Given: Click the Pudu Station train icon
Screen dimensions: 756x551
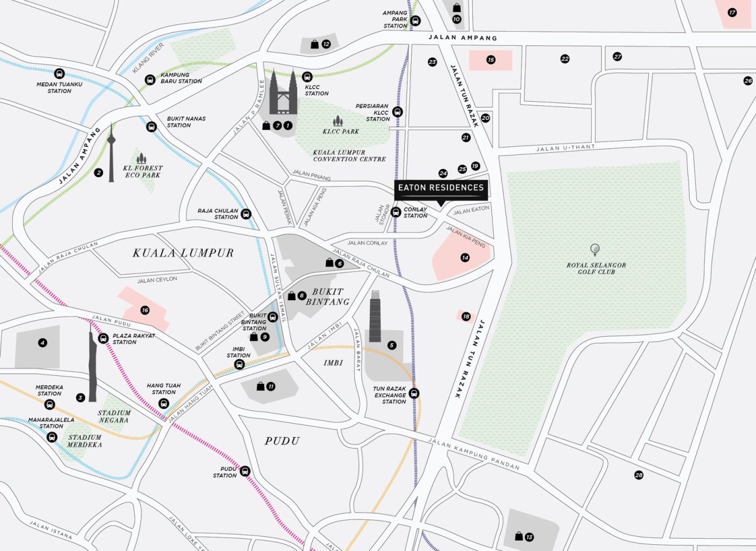Looking at the screenshot, I should tap(245, 471).
